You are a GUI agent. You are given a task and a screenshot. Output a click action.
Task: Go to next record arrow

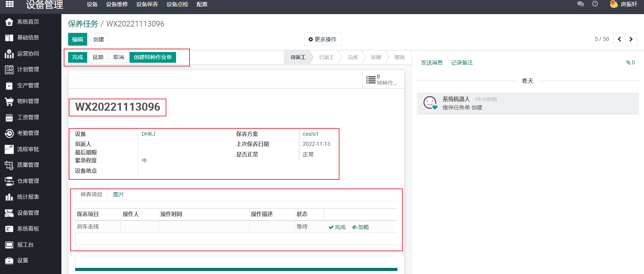(x=631, y=39)
